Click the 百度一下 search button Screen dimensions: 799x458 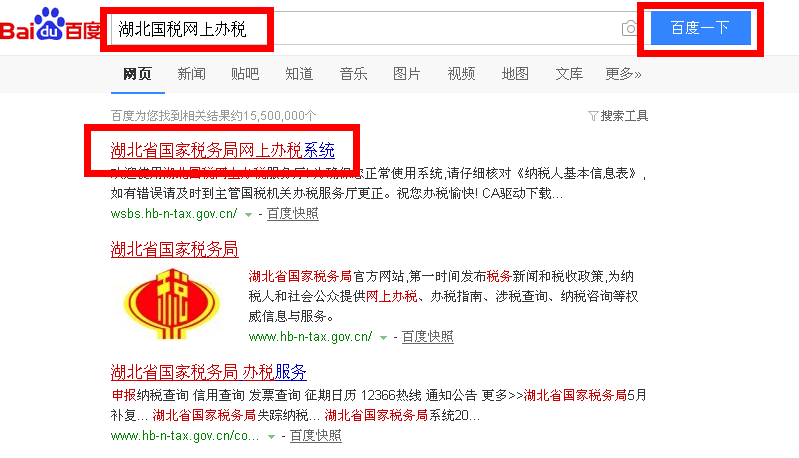click(x=701, y=28)
